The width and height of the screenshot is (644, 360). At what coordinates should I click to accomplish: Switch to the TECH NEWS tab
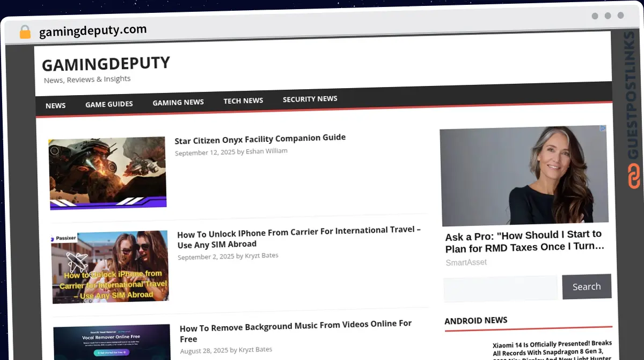[x=243, y=100]
